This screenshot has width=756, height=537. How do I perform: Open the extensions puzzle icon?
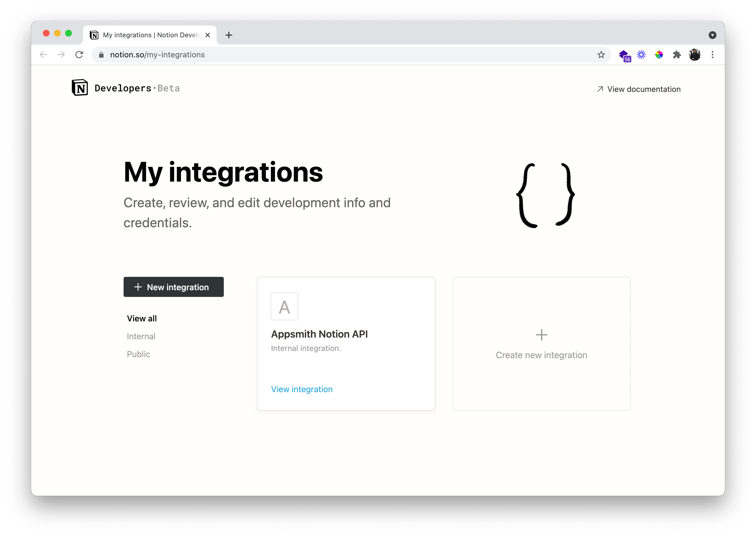pos(677,55)
